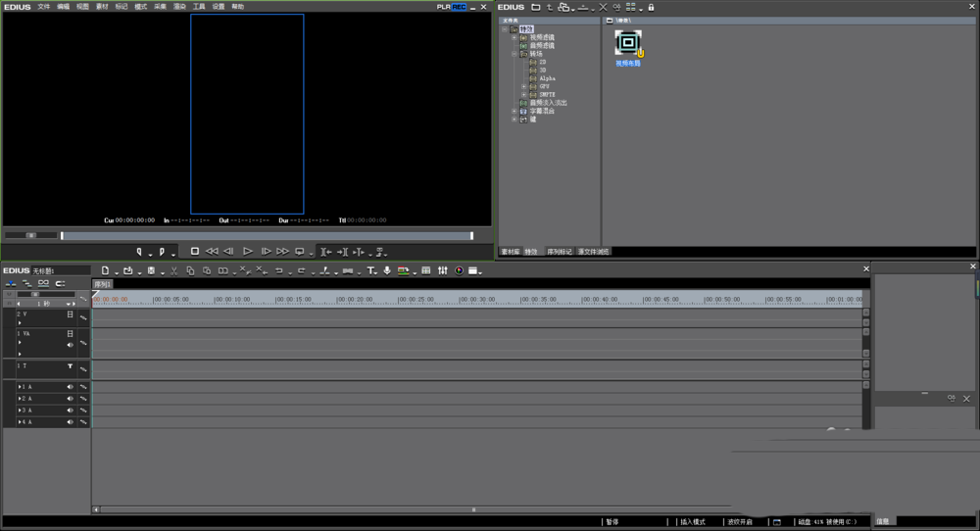Image resolution: width=980 pixels, height=531 pixels.
Task: Switch preview to PLR player mode
Action: pyautogui.click(x=443, y=7)
